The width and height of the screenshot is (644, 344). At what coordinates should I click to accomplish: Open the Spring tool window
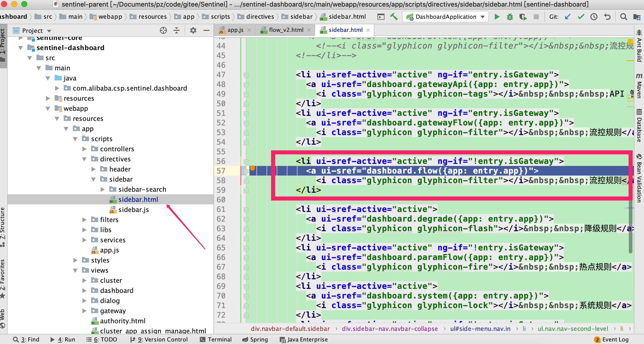click(255, 339)
